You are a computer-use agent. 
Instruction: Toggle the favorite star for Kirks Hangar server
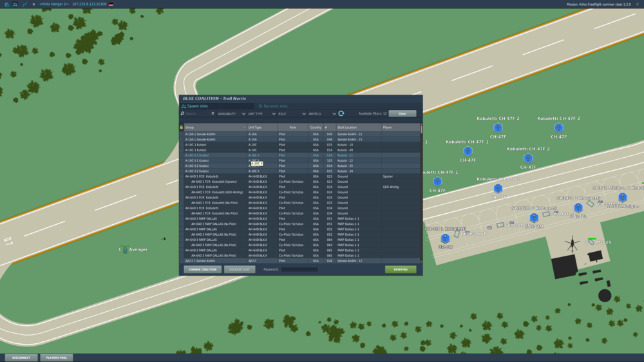33,4
